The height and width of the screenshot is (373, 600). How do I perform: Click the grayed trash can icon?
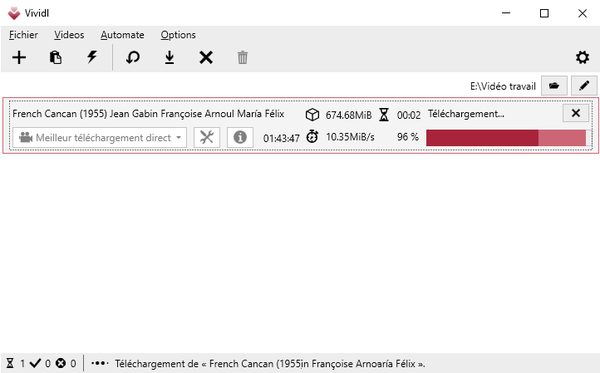pyautogui.click(x=242, y=58)
